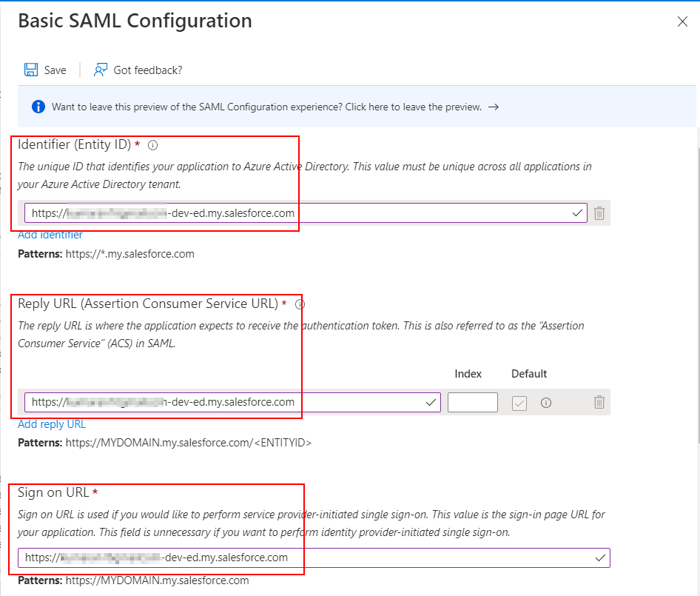Image resolution: width=700 pixels, height=596 pixels.
Task: Click the Index column header
Action: point(468,374)
